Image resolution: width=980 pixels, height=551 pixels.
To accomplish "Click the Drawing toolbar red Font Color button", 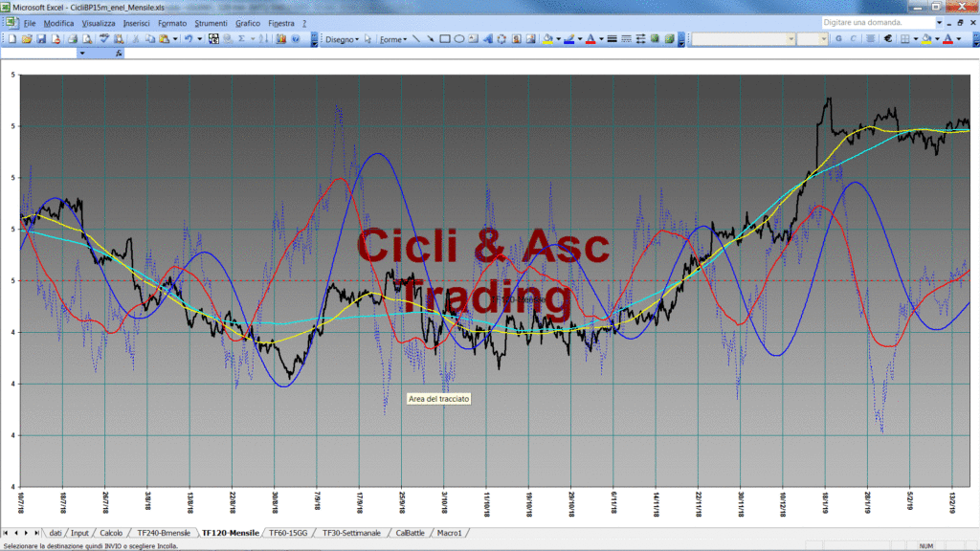I will (590, 38).
